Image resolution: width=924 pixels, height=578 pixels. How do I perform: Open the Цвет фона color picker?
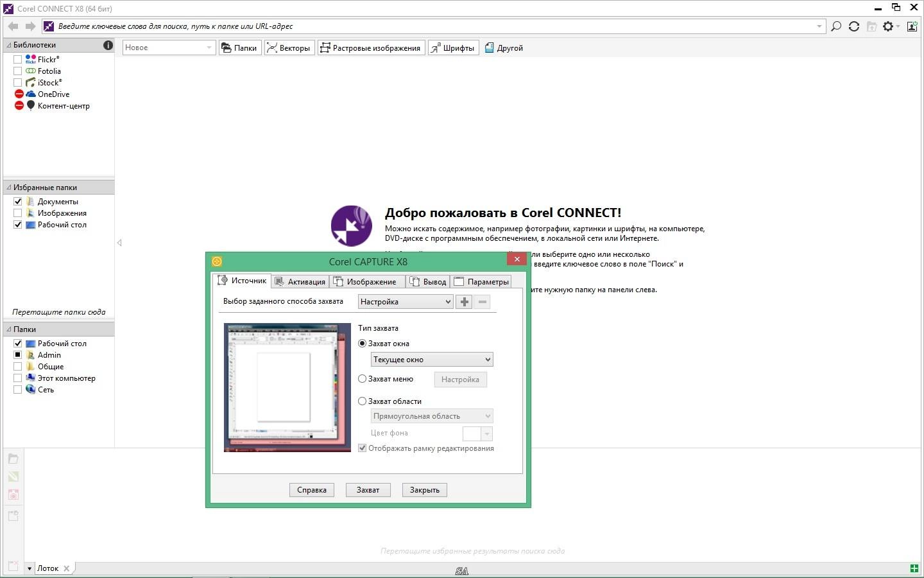click(x=477, y=433)
